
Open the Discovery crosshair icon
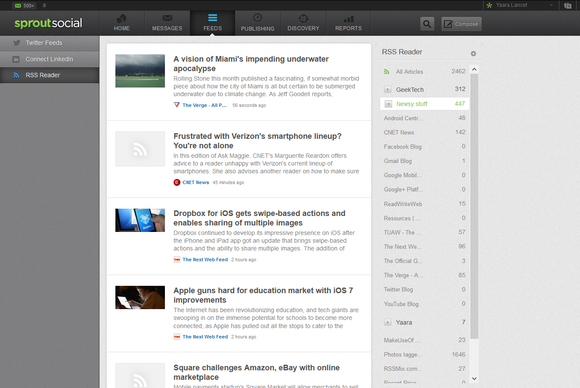point(303,18)
